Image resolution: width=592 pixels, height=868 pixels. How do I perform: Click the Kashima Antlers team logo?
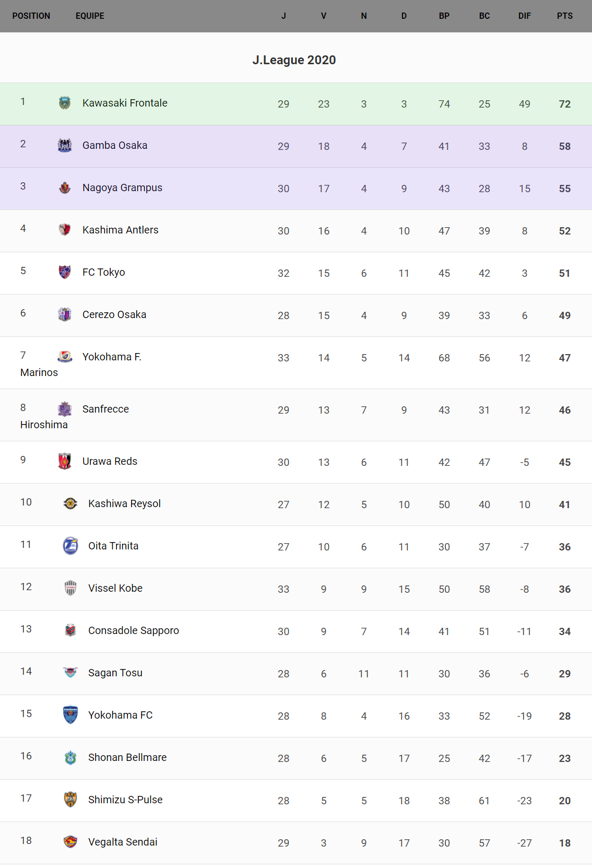[65, 230]
